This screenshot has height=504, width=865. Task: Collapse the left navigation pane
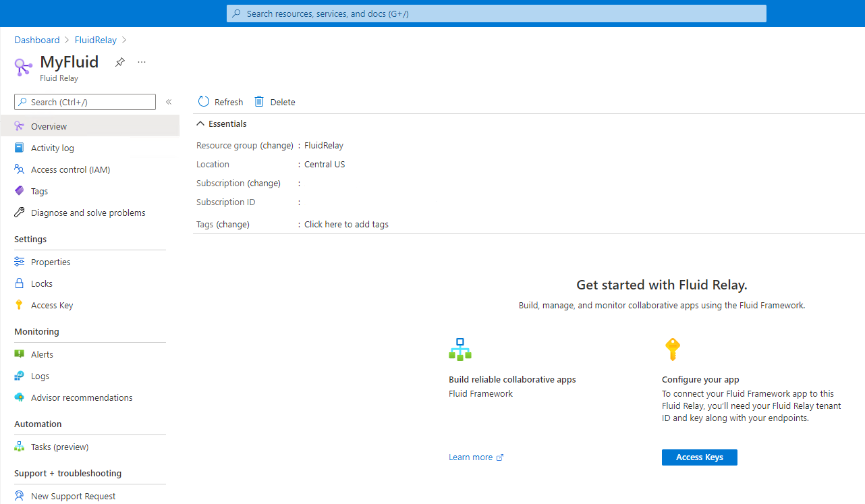tap(168, 101)
